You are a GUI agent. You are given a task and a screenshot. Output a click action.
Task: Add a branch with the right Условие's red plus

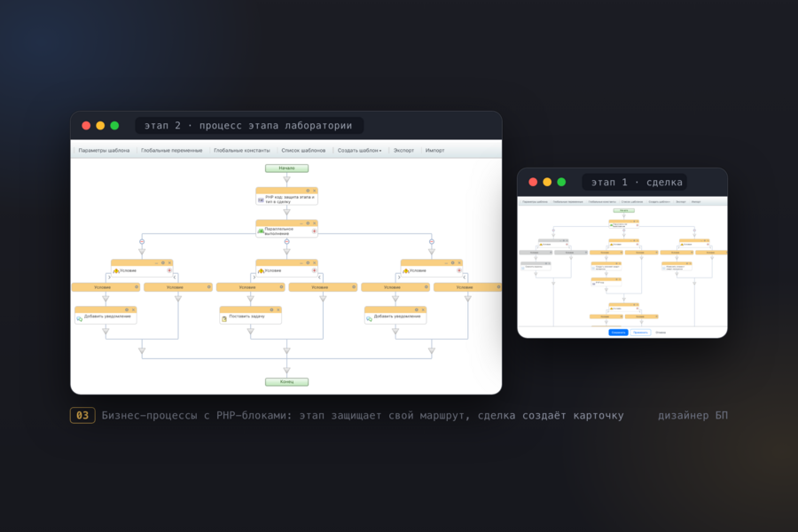(459, 270)
